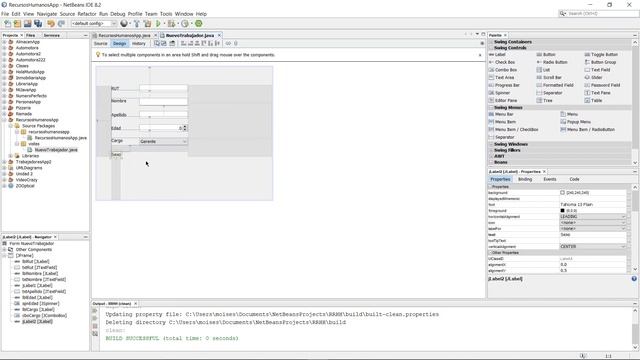Collapse the Other Properties section
Viewport: 640px width, 360px height.
coord(490,253)
